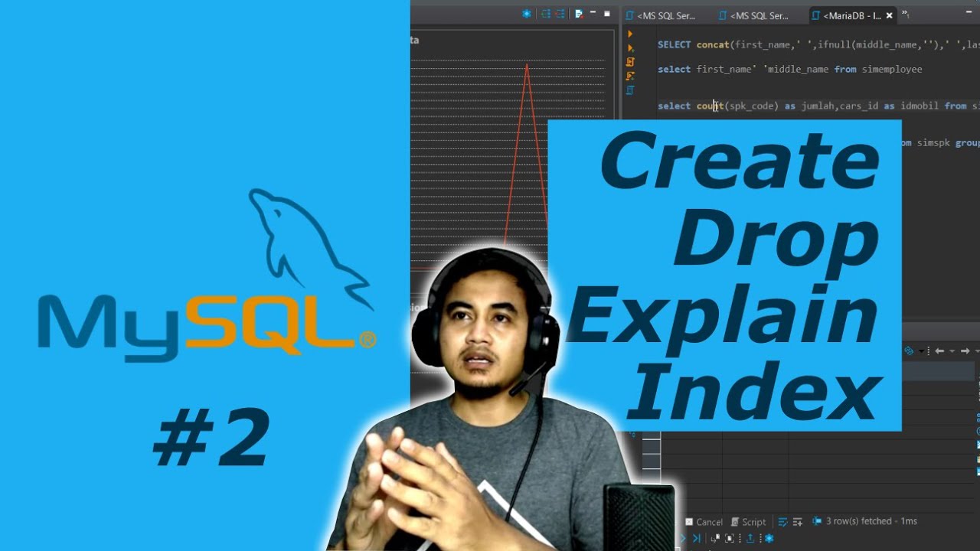
Task: Click the dashboard page icon next to the minimize control
Action: pyautogui.click(x=580, y=14)
